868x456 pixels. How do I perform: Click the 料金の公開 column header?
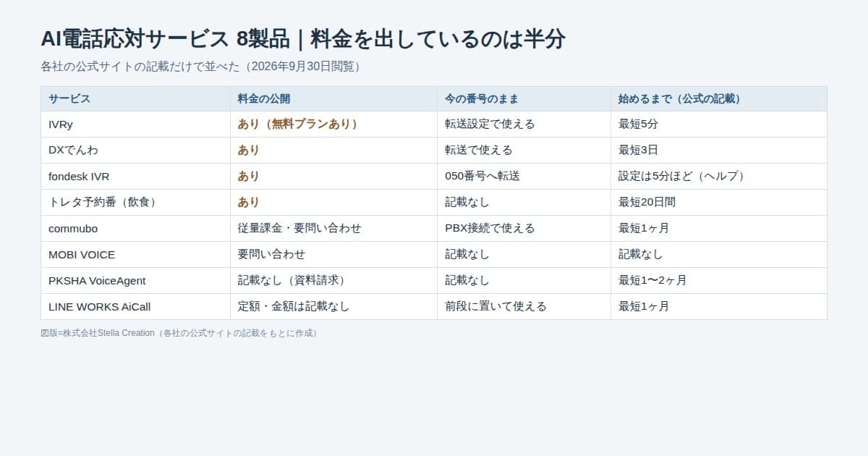333,98
